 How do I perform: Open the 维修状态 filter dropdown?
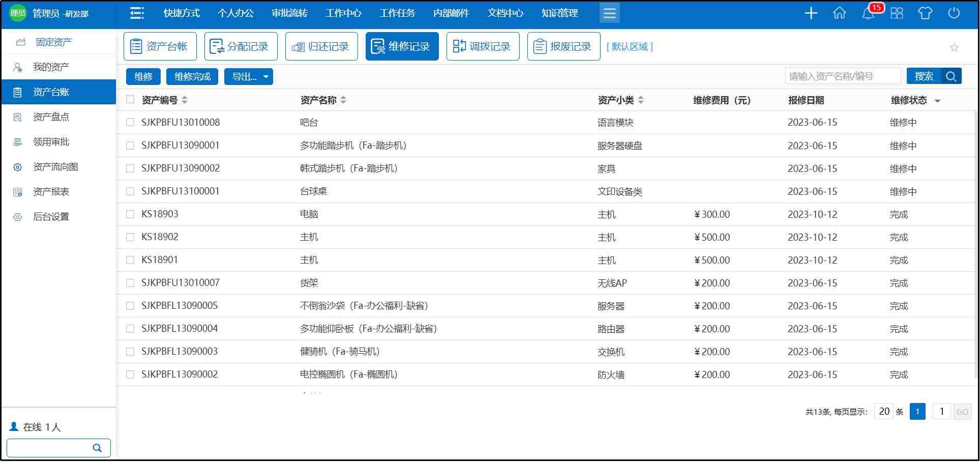[937, 101]
